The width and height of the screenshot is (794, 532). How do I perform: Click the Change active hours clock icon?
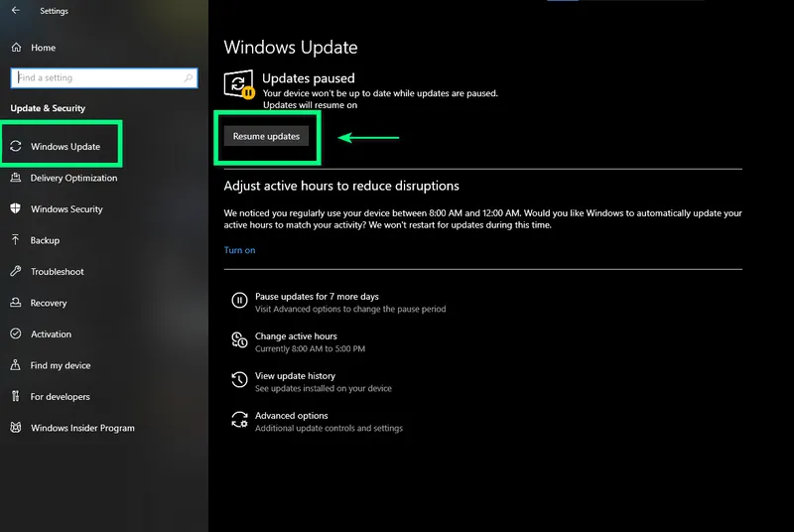(239, 340)
